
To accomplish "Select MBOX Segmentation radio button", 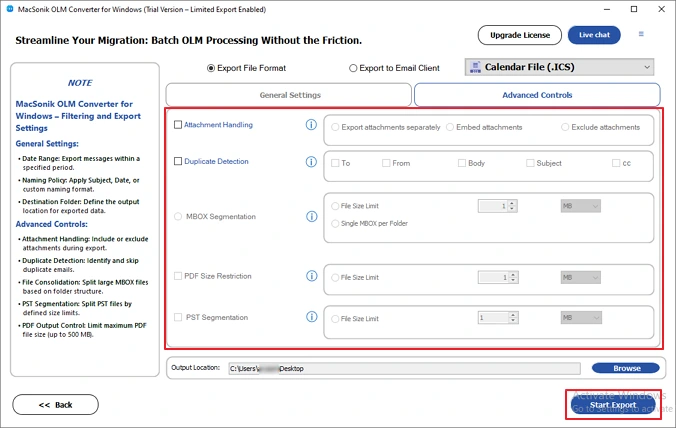I will 178,216.
